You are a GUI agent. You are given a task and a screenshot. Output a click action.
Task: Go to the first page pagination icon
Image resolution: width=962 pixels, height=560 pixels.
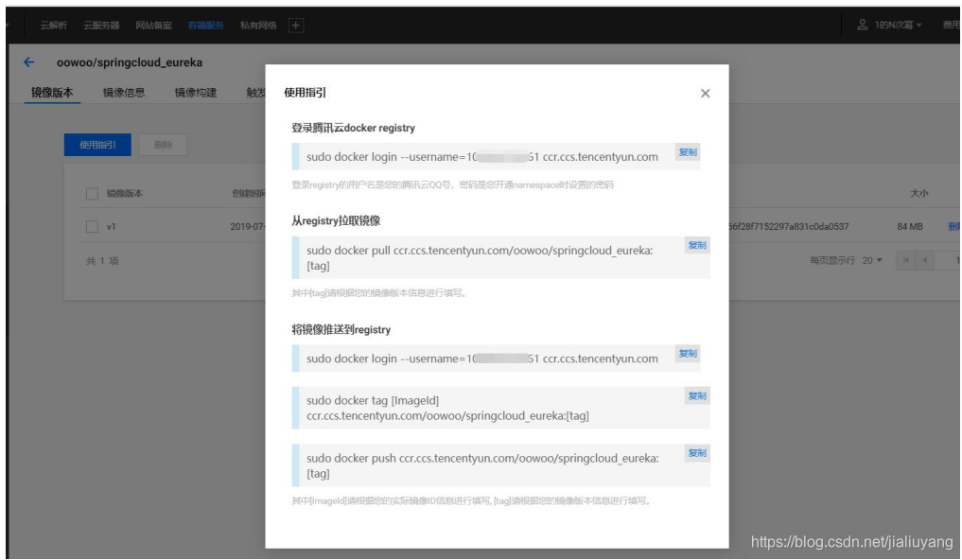[905, 261]
